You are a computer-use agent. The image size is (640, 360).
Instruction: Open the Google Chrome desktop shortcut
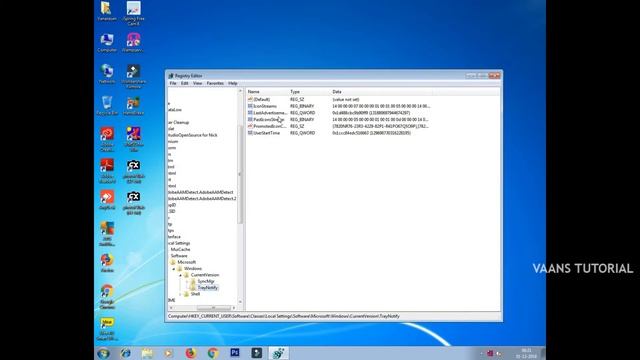(107, 297)
